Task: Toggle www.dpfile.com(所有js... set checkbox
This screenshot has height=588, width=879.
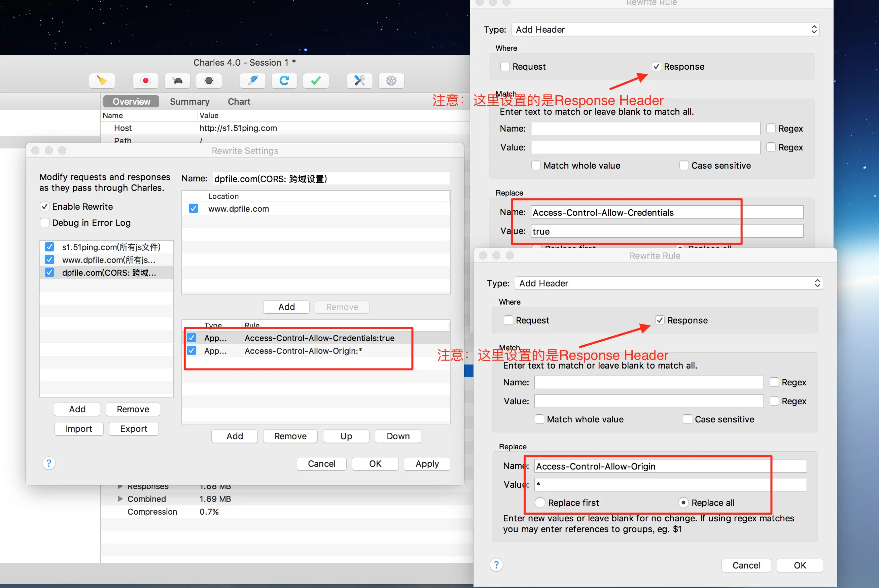Action: click(x=49, y=260)
